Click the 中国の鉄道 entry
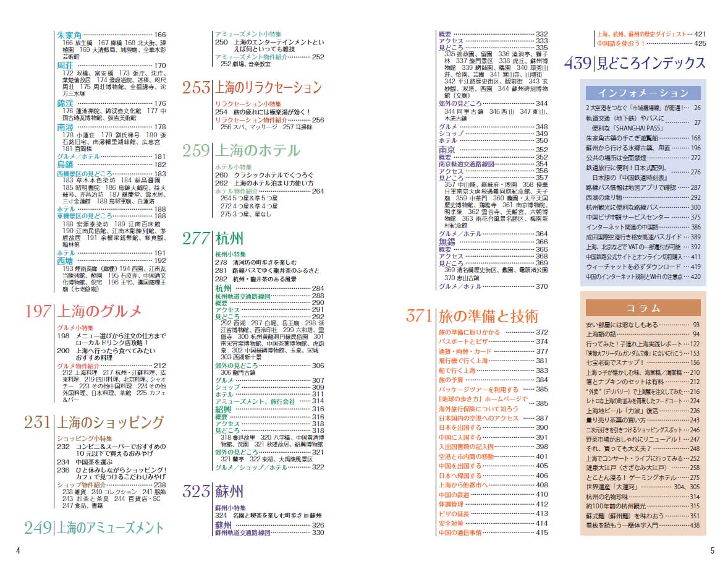The image size is (728, 569). click(x=454, y=494)
